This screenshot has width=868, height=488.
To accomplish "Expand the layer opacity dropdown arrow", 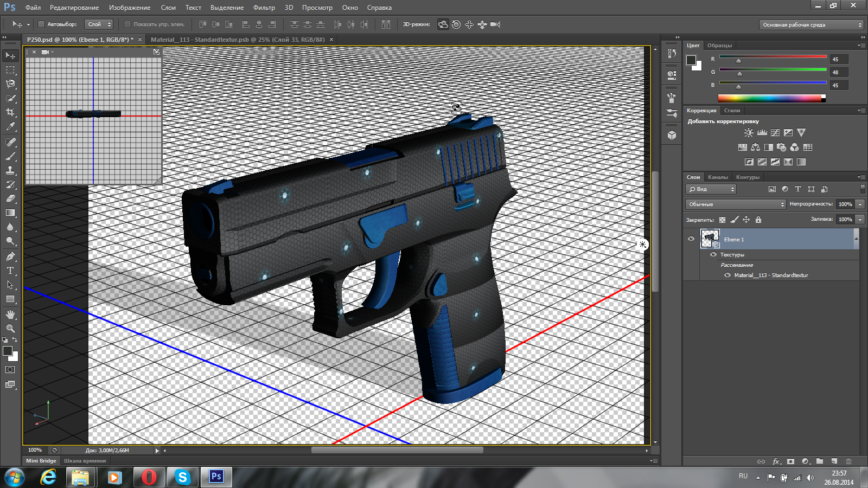I will tap(860, 204).
